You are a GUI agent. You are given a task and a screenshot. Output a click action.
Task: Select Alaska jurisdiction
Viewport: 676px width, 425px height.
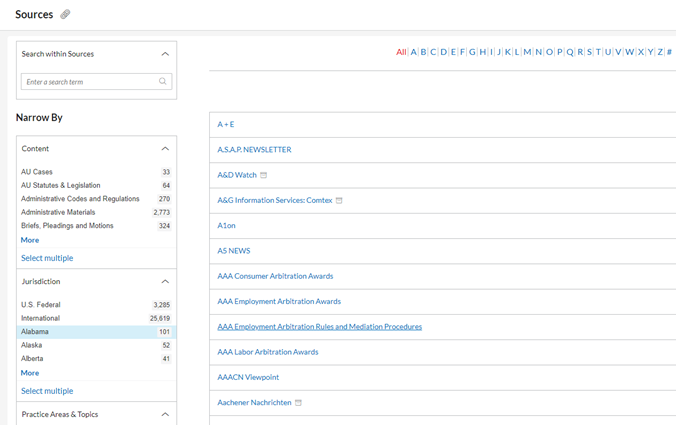point(31,345)
